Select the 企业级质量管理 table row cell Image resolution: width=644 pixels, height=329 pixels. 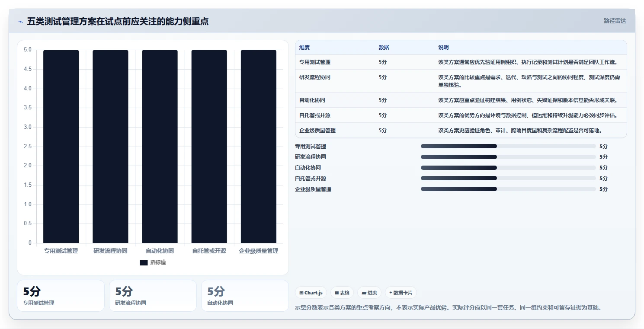pos(317,131)
